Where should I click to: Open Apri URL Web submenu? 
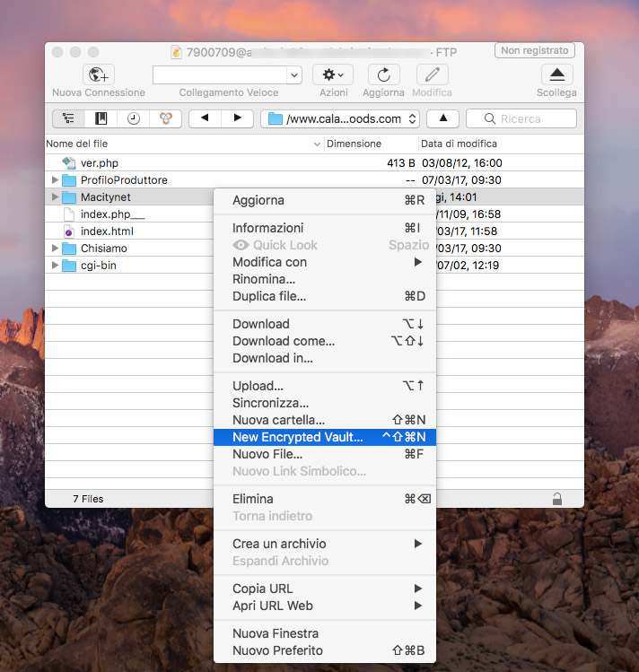[x=325, y=606]
